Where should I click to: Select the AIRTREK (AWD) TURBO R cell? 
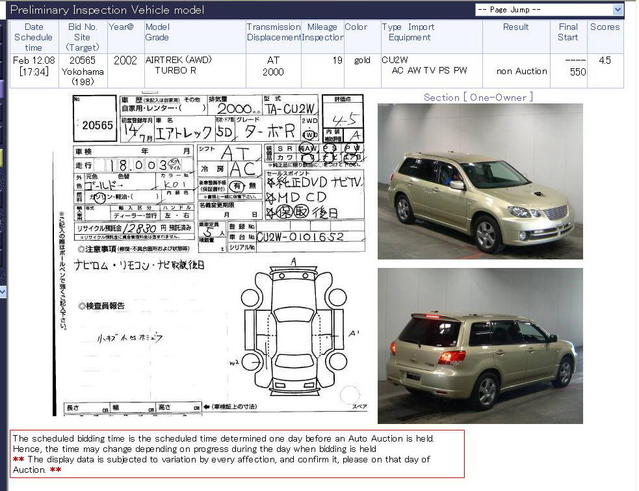point(195,71)
